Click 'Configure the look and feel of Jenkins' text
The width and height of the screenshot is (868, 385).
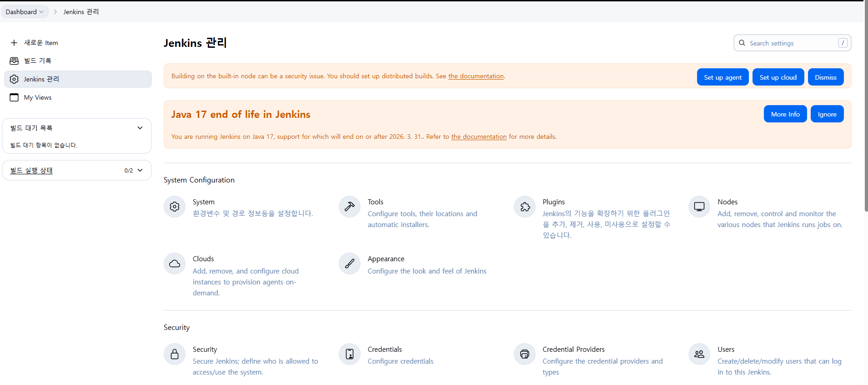(427, 271)
